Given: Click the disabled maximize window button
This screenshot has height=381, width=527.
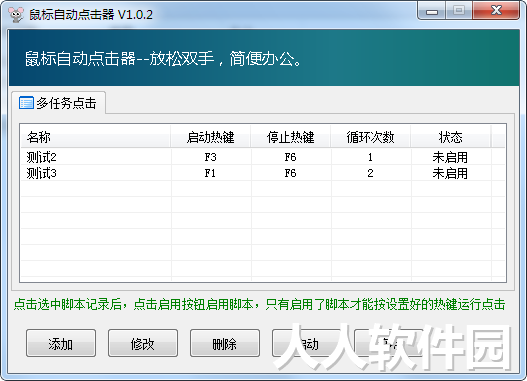Looking at the screenshot, I should pyautogui.click(x=459, y=11).
